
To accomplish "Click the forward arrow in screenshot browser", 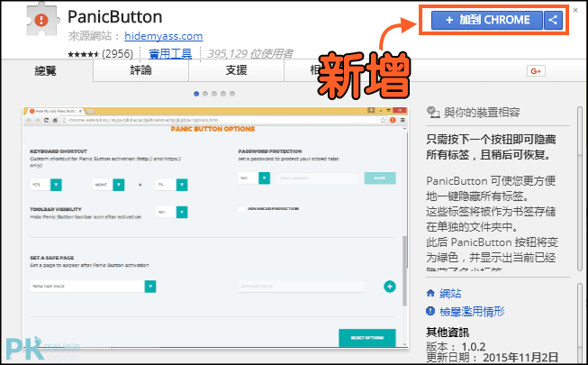I will (37, 120).
